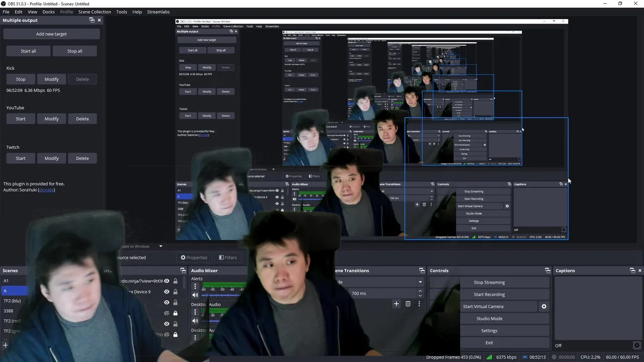
Task: Delete the YouTube target
Action: (x=83, y=119)
